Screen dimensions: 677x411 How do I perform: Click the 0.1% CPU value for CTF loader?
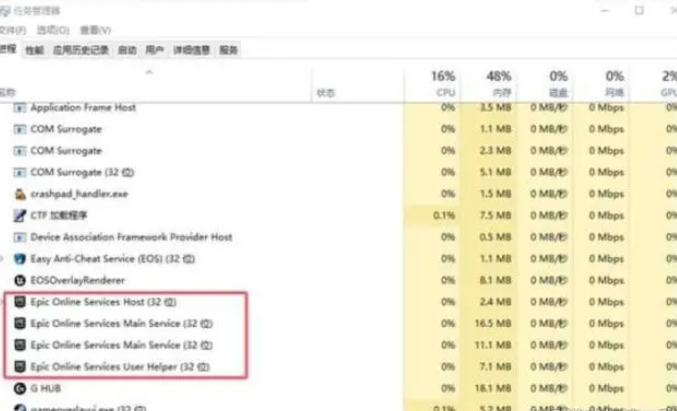[x=444, y=215]
